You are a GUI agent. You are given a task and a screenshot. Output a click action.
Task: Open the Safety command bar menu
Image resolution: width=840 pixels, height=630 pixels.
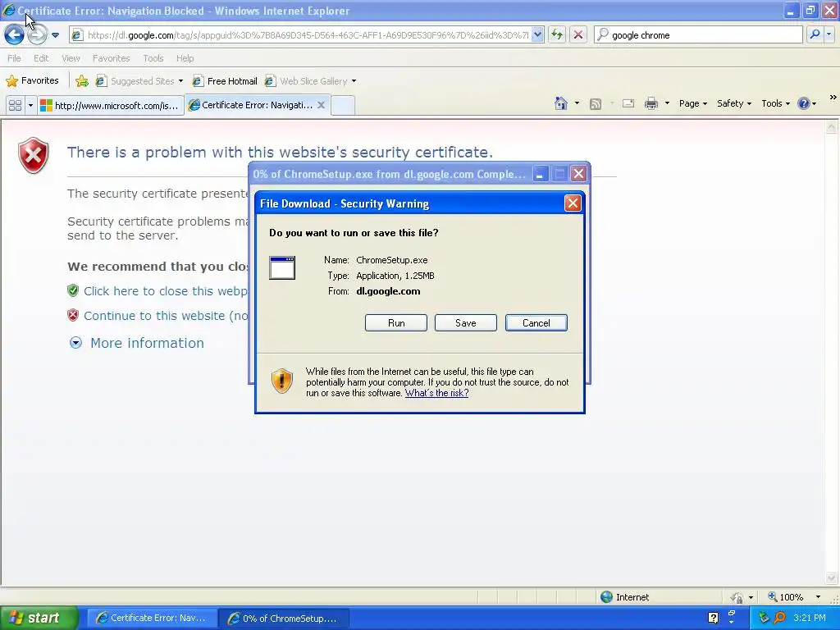click(x=734, y=103)
